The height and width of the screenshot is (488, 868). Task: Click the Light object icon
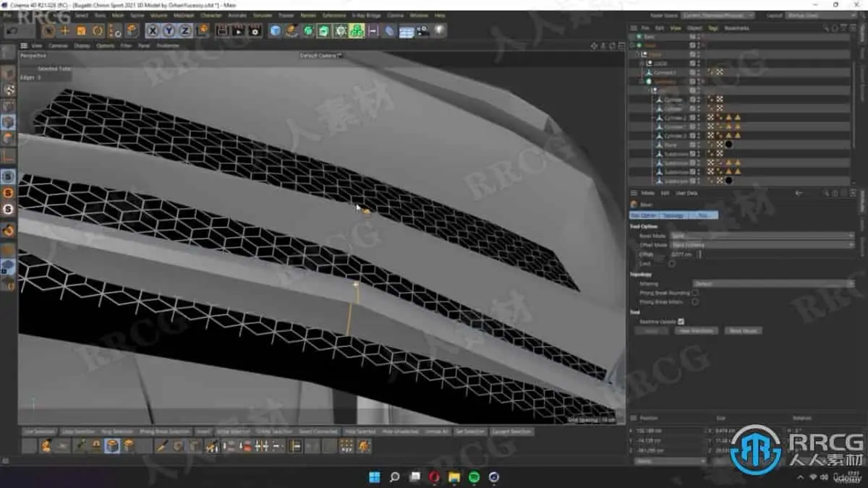pos(439,30)
